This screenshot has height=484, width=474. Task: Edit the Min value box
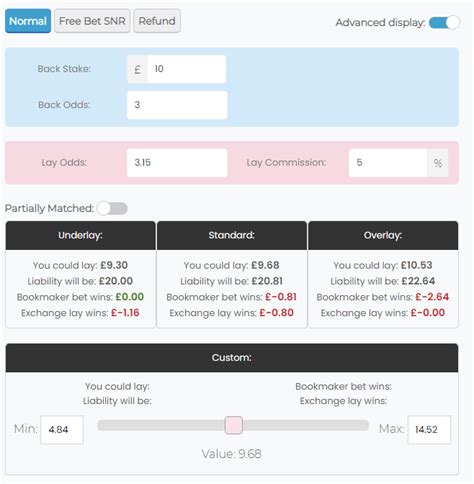click(62, 430)
